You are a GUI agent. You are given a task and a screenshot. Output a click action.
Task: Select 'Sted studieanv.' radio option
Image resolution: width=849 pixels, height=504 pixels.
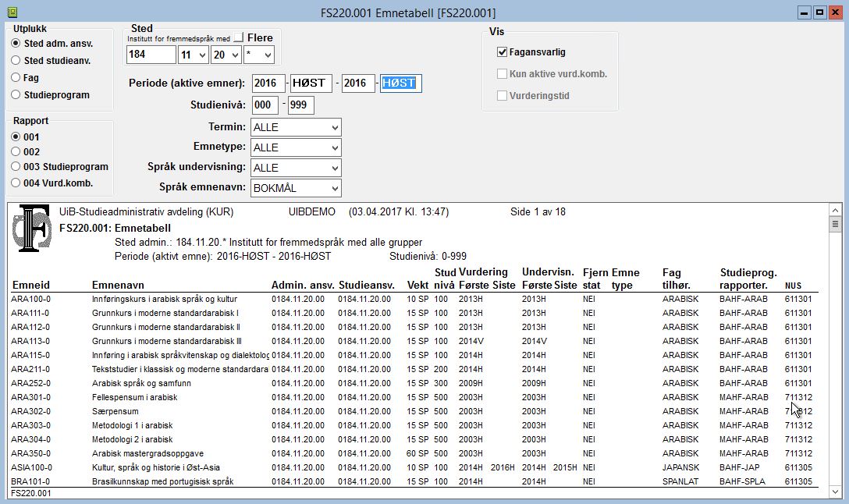(16, 61)
